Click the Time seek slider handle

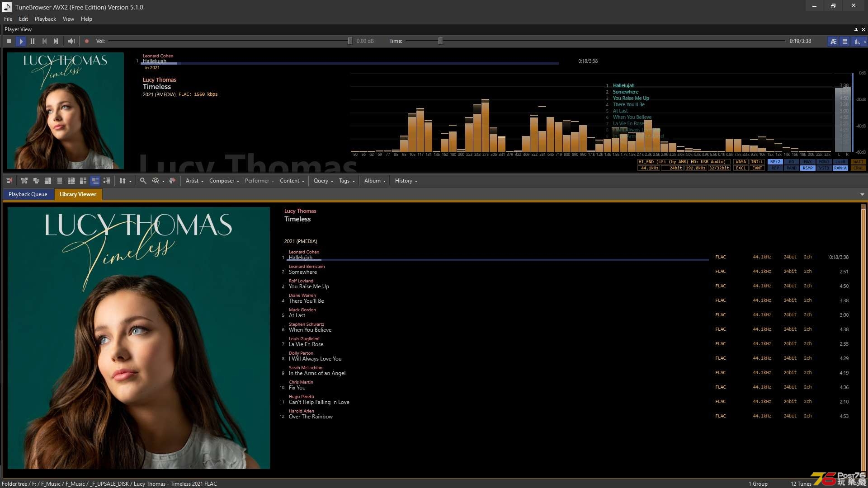coord(440,41)
